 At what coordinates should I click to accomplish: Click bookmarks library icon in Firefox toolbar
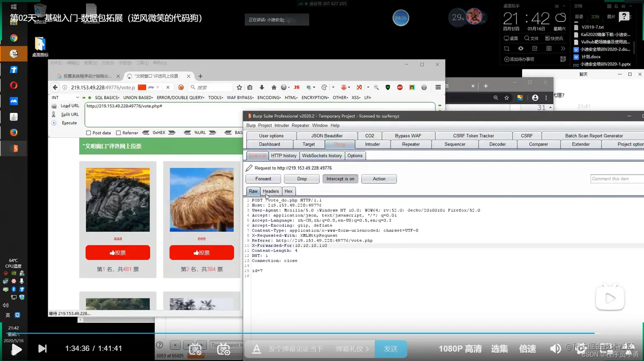click(250, 87)
